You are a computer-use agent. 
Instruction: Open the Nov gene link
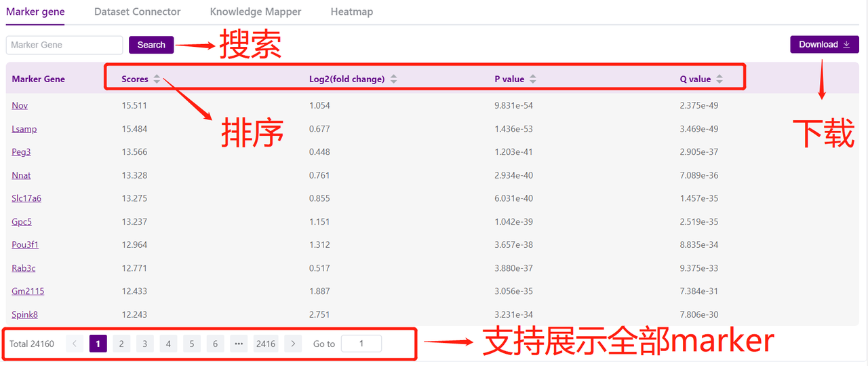pyautogui.click(x=20, y=106)
